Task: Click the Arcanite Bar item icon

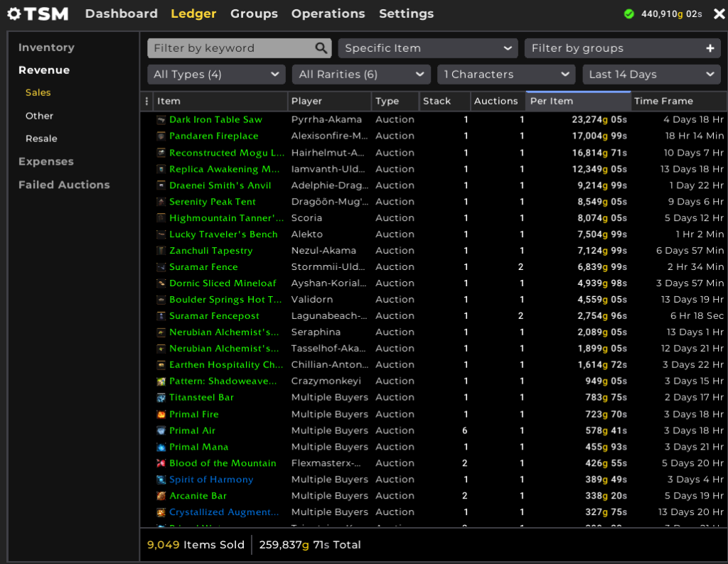Action: pyautogui.click(x=161, y=496)
